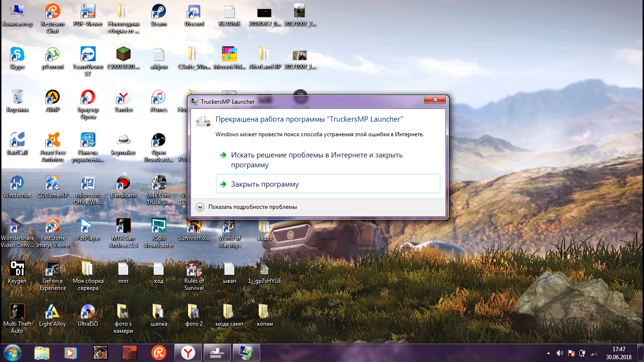Viewport: 644px width, 362px height.
Task: Click 'Закрыть программу' in the crash dialog
Action: coord(328,184)
